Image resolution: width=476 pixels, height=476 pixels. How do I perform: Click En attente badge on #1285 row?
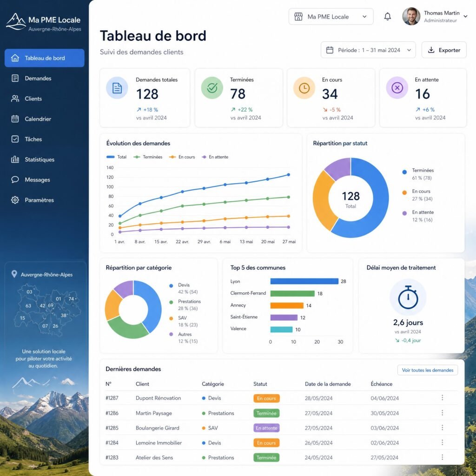click(x=266, y=428)
